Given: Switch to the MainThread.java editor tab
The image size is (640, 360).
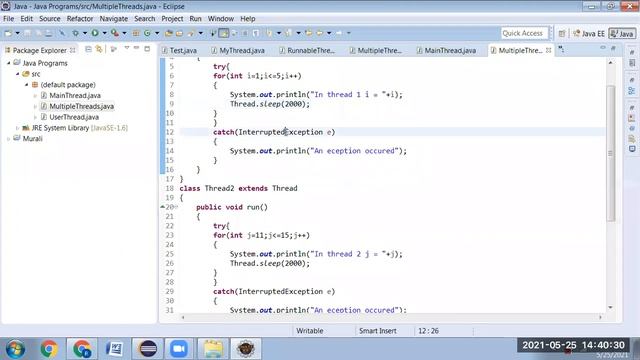Looking at the screenshot, I should 447,50.
